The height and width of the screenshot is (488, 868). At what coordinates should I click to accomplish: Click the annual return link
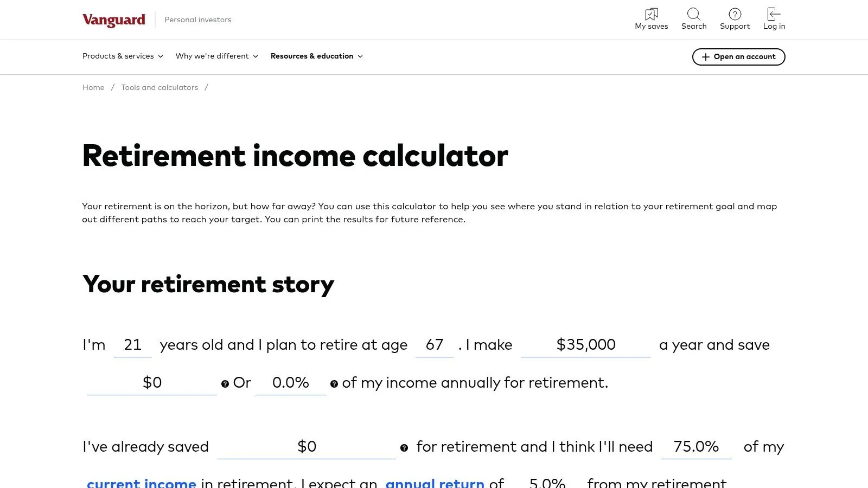pos(436,483)
